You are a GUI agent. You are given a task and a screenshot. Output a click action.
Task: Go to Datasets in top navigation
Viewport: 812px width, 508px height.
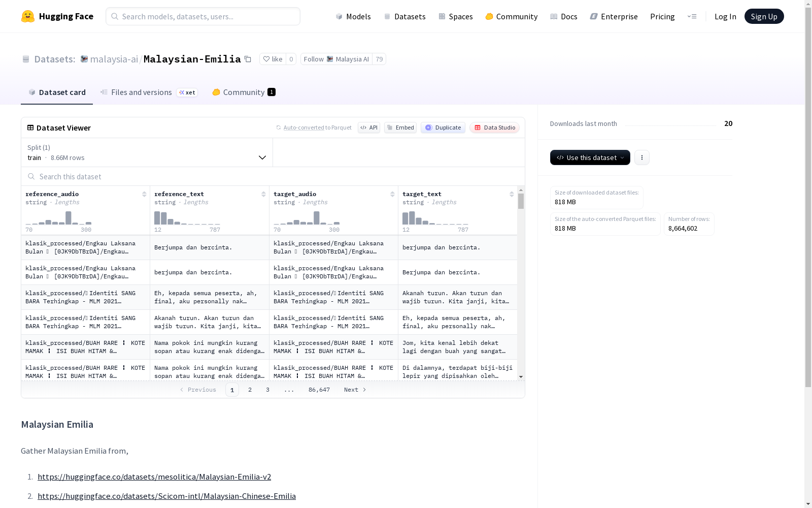(x=404, y=16)
